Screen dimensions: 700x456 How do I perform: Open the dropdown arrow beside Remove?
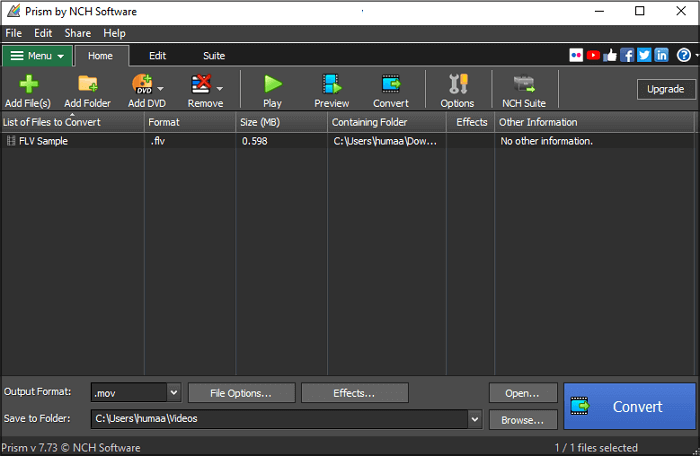click(x=219, y=87)
